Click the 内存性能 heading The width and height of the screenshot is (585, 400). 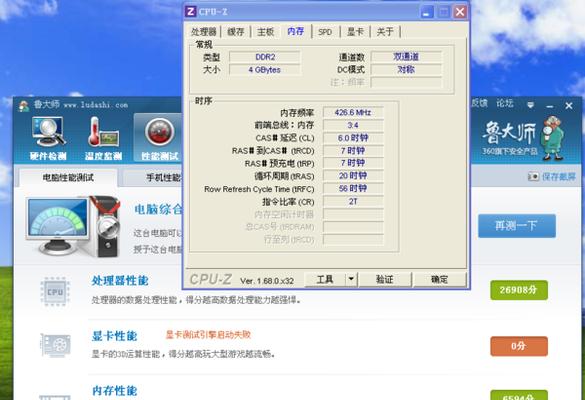115,391
